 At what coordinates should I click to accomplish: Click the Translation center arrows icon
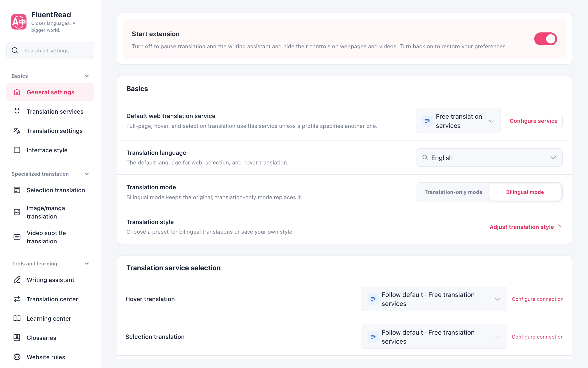(17, 299)
